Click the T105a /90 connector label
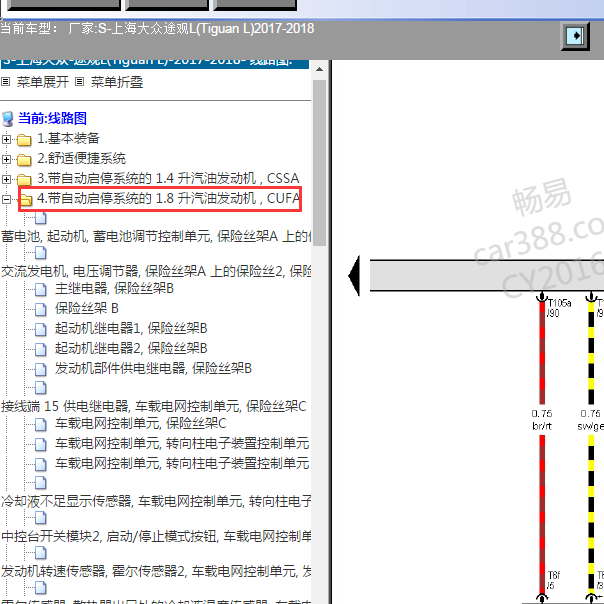 (x=559, y=308)
